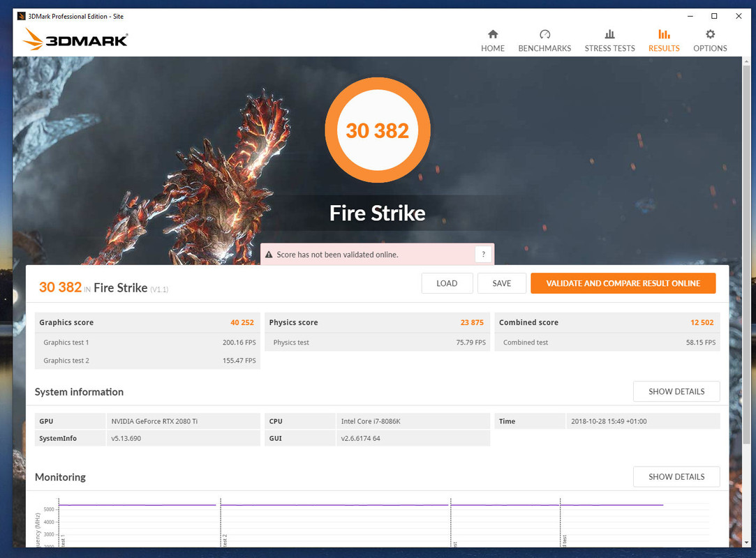Click the Combined score header label
Viewport: 756px width, 558px height.
(528, 322)
